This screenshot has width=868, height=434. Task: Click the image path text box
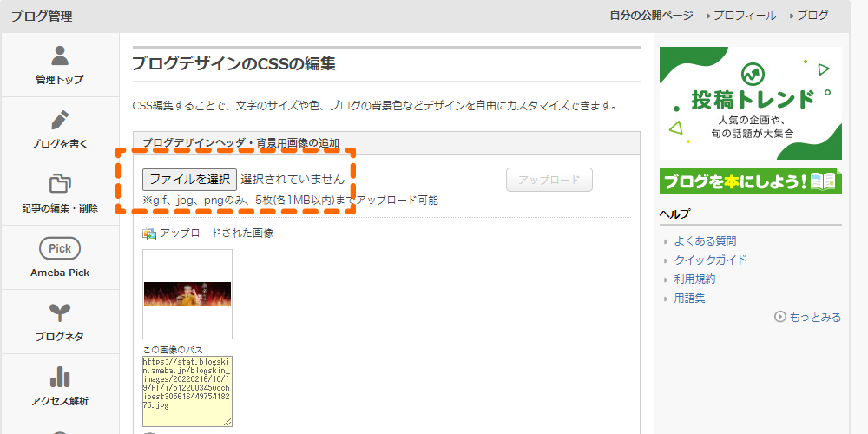(187, 391)
